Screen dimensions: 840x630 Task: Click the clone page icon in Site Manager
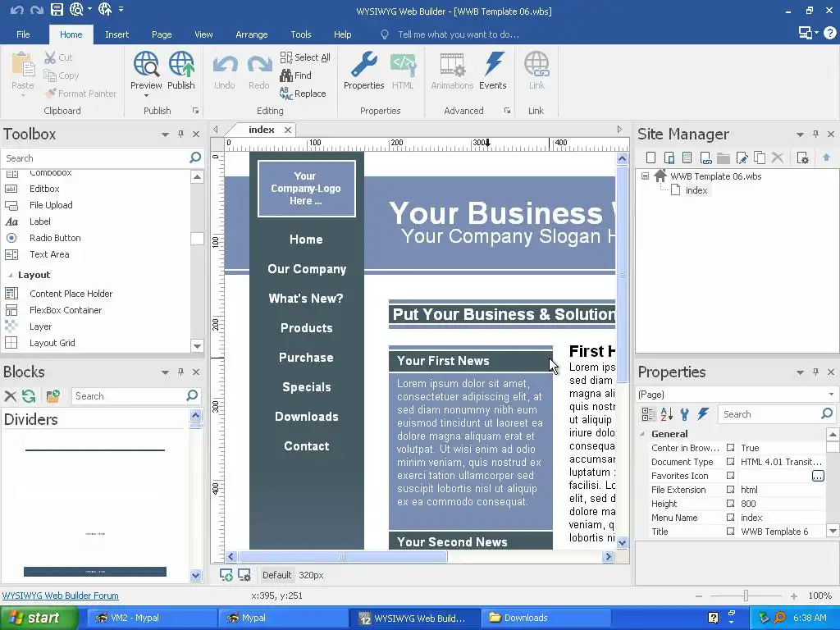(x=760, y=157)
